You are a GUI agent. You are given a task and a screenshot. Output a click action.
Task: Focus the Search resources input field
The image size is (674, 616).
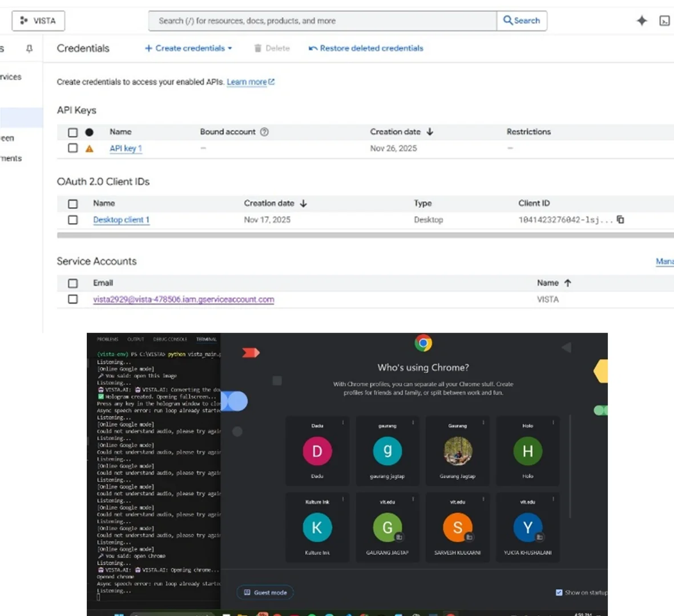coord(322,21)
